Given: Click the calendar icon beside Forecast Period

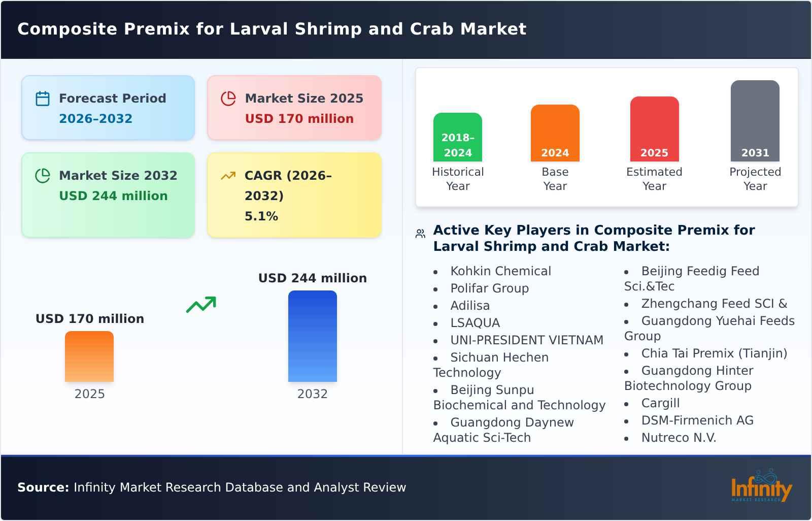Looking at the screenshot, I should [x=43, y=99].
